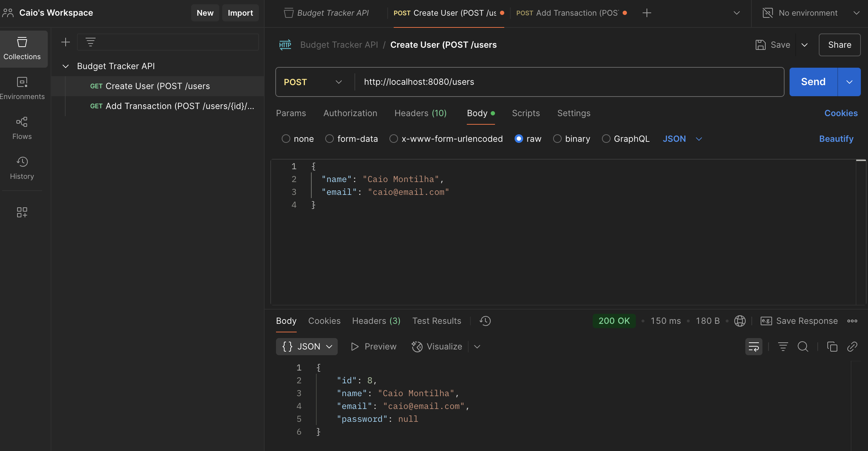
Task: Click the 200 OK status badge
Action: click(614, 321)
